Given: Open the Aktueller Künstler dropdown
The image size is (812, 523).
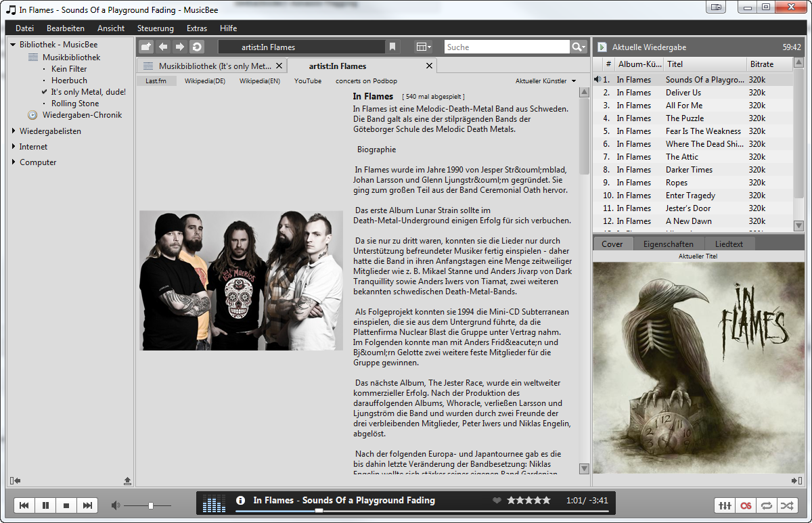Looking at the screenshot, I should coord(545,81).
